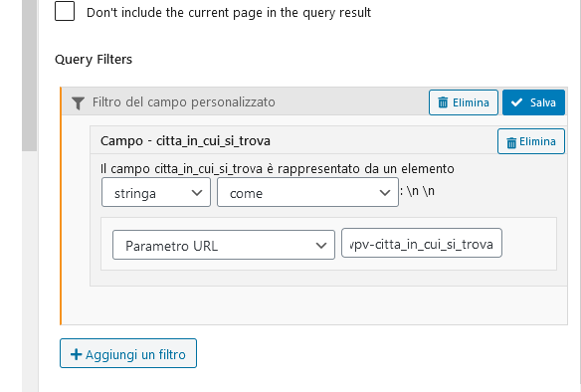This screenshot has width=581, height=392.
Task: Click the wpv-citta_in_cui_si_trova URL parameter field
Action: click(x=422, y=243)
